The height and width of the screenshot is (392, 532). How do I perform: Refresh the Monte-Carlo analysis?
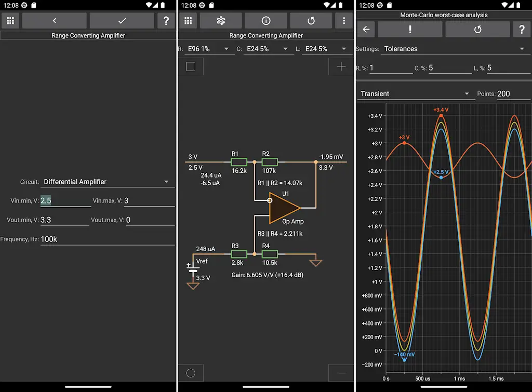[x=477, y=30]
